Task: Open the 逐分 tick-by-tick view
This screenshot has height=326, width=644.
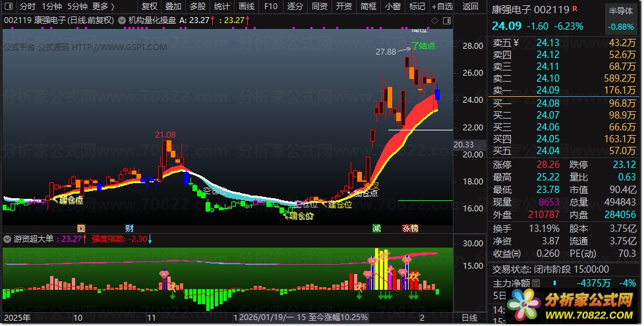Action: pos(295,6)
